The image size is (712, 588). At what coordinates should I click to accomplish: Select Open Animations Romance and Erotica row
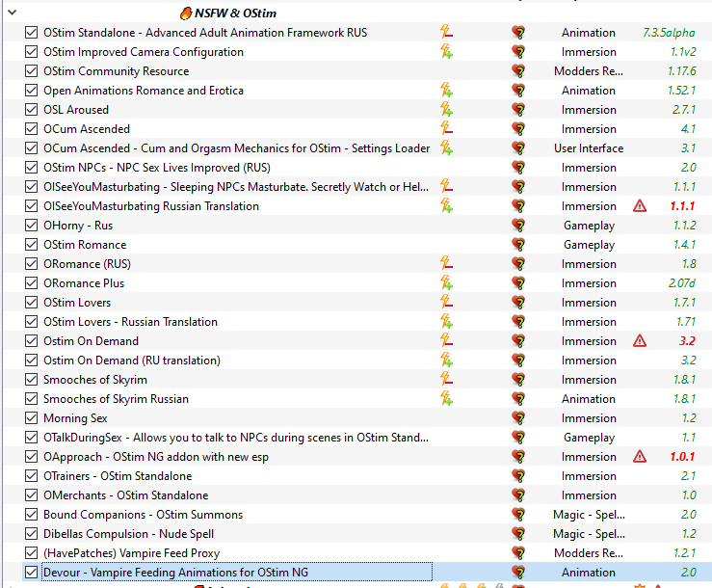click(x=144, y=90)
